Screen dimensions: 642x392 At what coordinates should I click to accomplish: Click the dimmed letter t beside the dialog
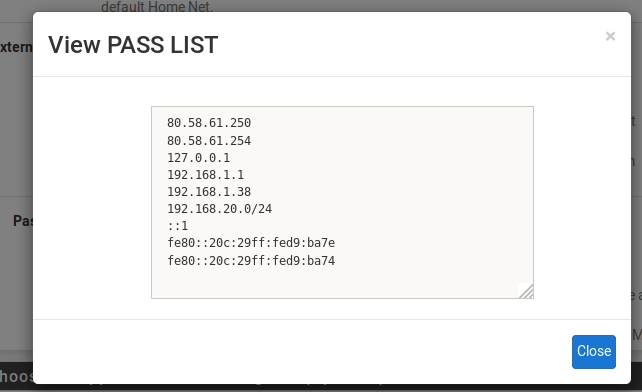pos(633,121)
